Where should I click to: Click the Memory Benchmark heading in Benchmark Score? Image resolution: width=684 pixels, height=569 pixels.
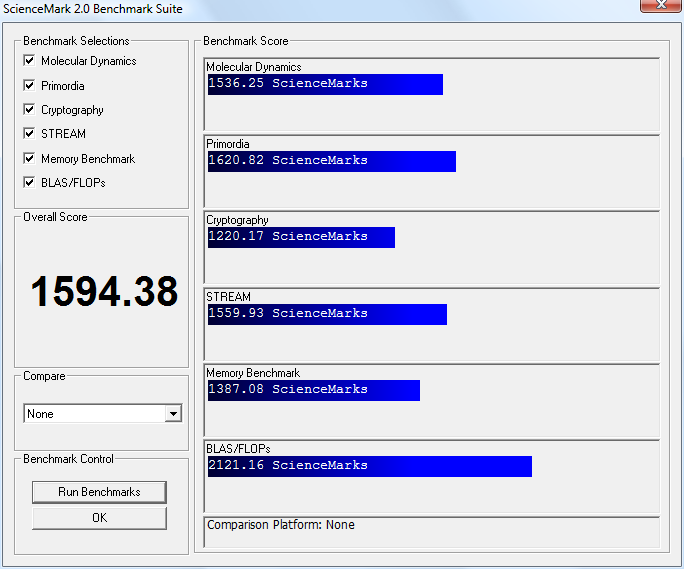[x=253, y=373]
